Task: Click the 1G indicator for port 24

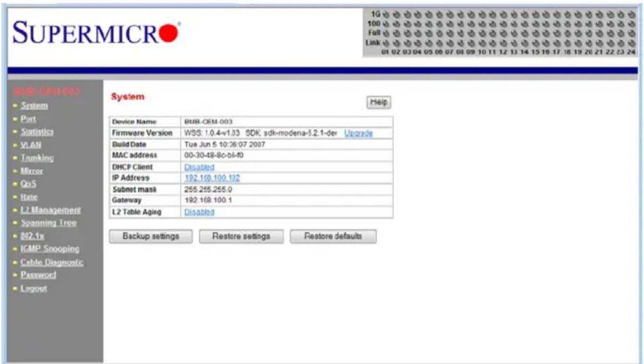Action: tap(632, 14)
